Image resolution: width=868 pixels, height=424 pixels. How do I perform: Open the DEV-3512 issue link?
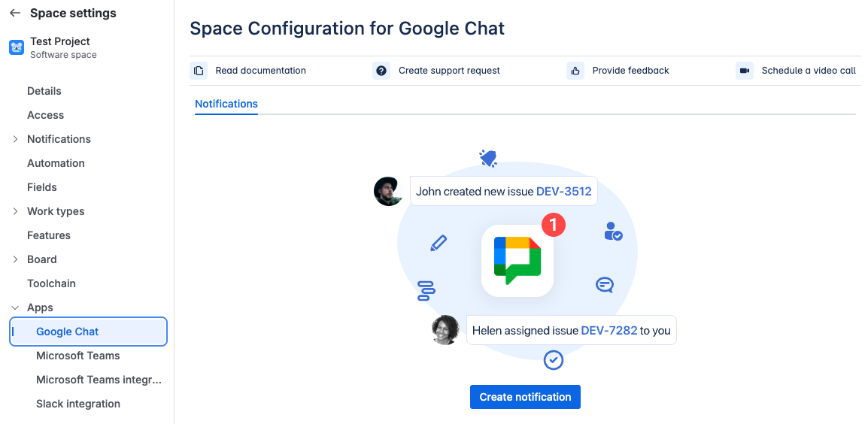[x=564, y=192]
